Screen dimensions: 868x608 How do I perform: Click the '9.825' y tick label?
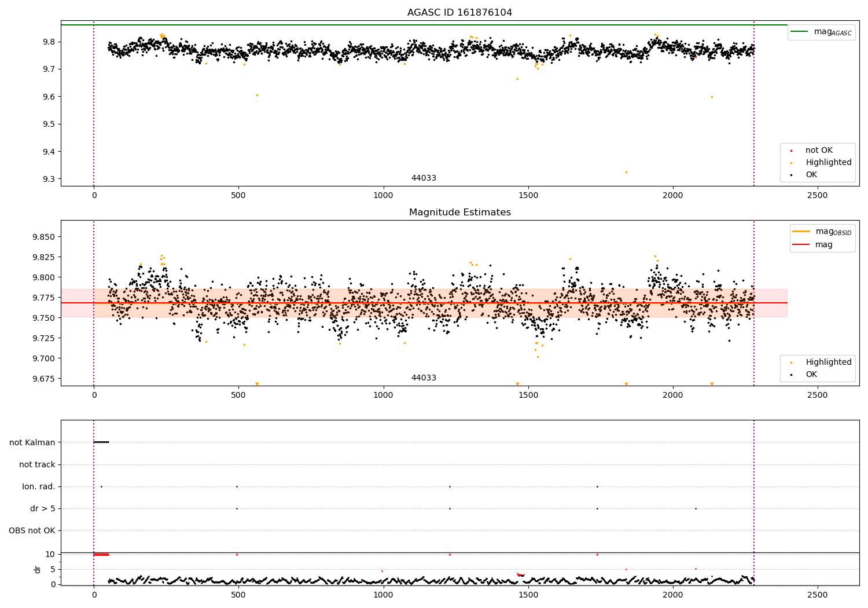[43, 257]
